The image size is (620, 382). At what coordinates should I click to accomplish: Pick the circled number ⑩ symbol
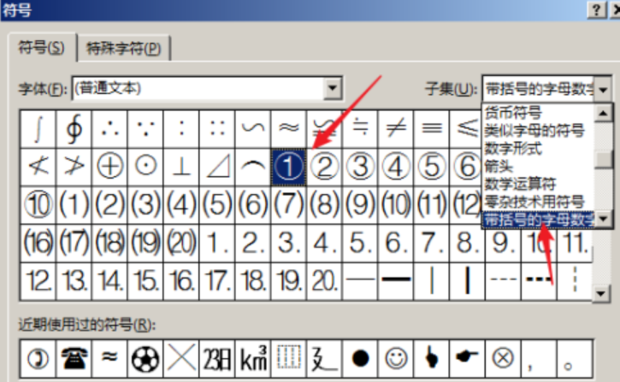pos(38,204)
